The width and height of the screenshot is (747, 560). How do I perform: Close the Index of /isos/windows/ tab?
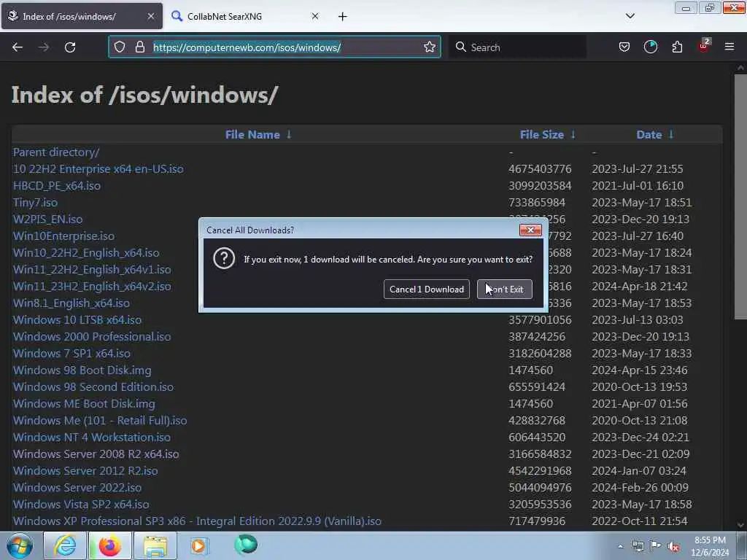tap(150, 16)
